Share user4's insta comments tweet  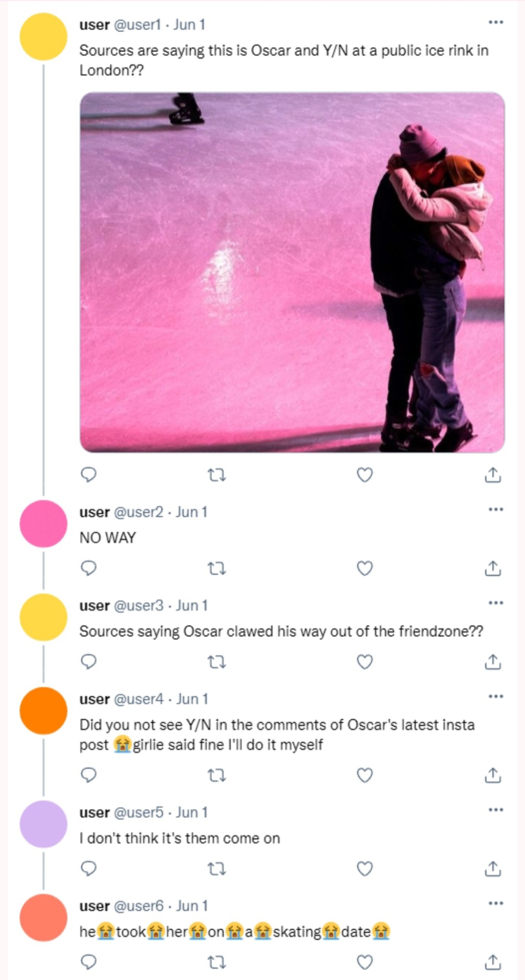click(x=492, y=775)
